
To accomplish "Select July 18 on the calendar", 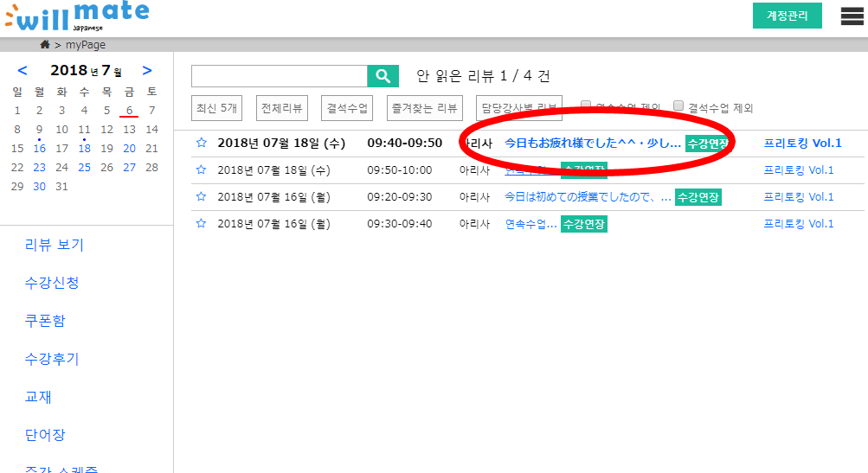I will pyautogui.click(x=84, y=148).
